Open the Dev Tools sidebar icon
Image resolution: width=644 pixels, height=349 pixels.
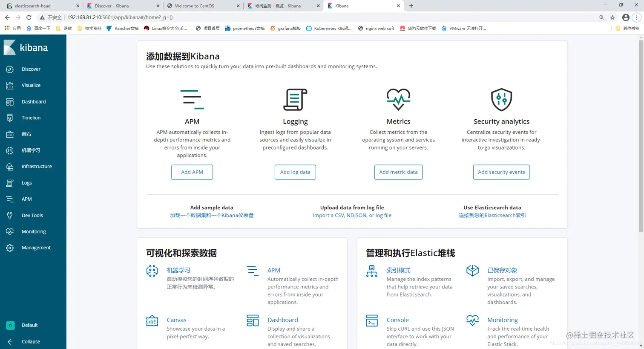10,216
